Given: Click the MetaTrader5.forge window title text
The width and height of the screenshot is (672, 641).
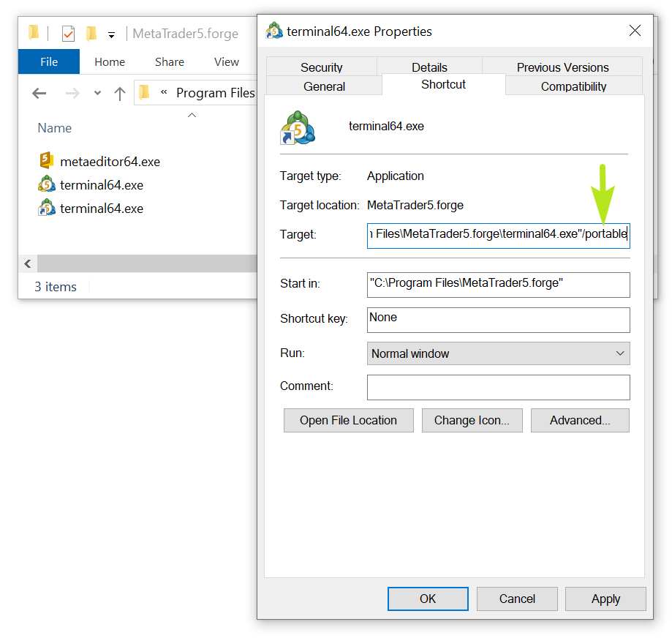Looking at the screenshot, I should [x=185, y=34].
